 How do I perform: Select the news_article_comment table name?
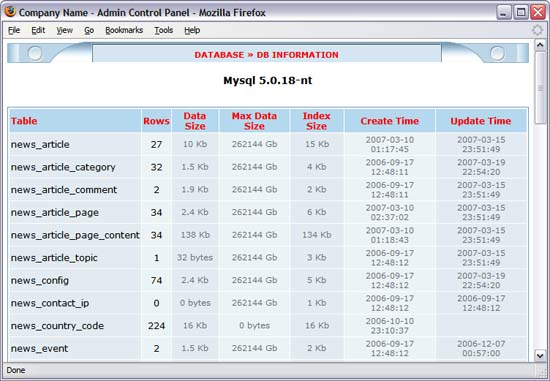[64, 190]
